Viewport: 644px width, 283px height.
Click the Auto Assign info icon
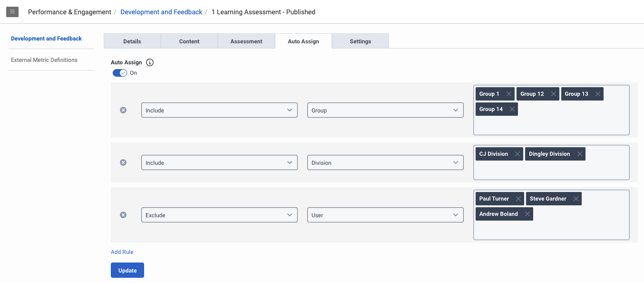(x=150, y=62)
